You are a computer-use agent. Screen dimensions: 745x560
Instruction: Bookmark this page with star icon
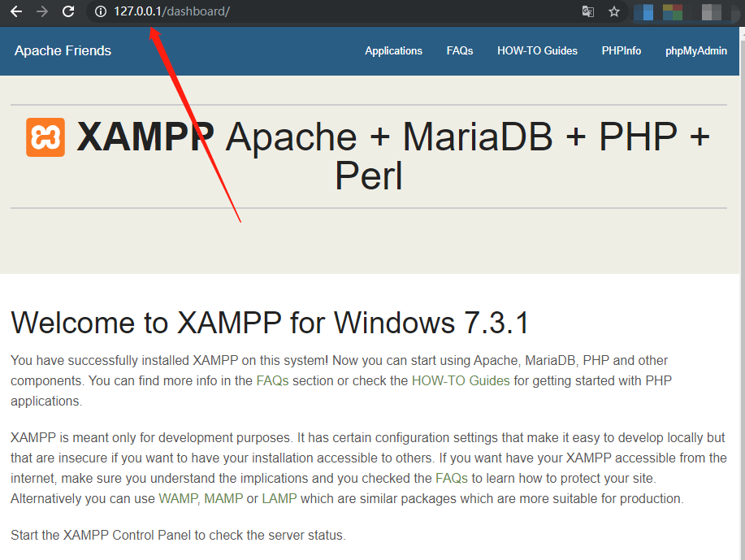point(614,11)
